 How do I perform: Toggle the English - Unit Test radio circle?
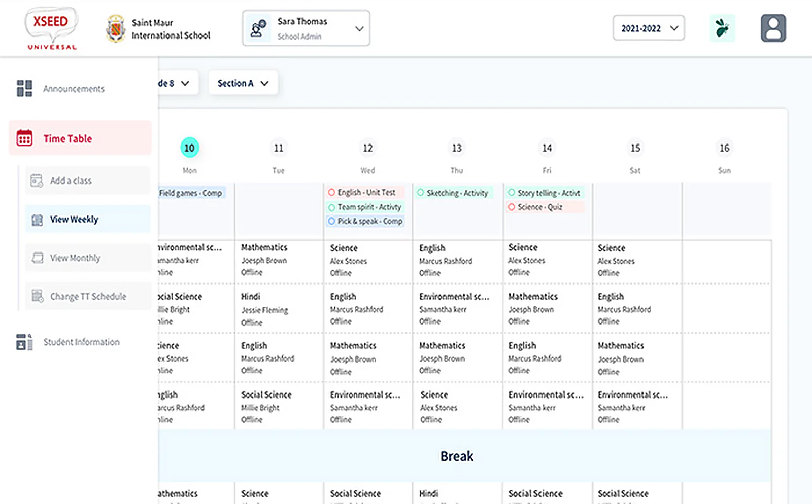(331, 193)
